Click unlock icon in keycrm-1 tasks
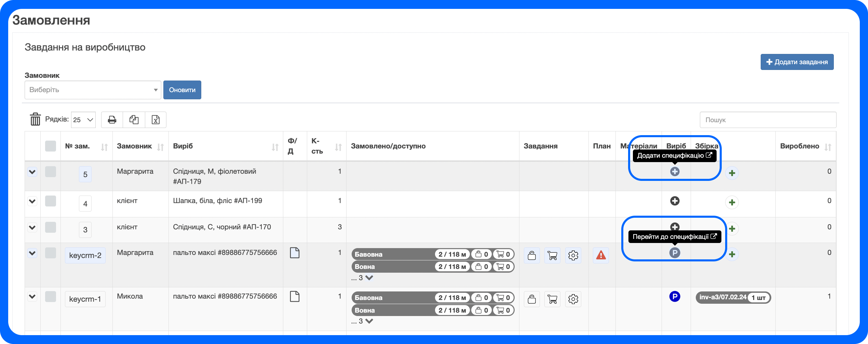Screen dimensions: 868x344 tap(532, 299)
